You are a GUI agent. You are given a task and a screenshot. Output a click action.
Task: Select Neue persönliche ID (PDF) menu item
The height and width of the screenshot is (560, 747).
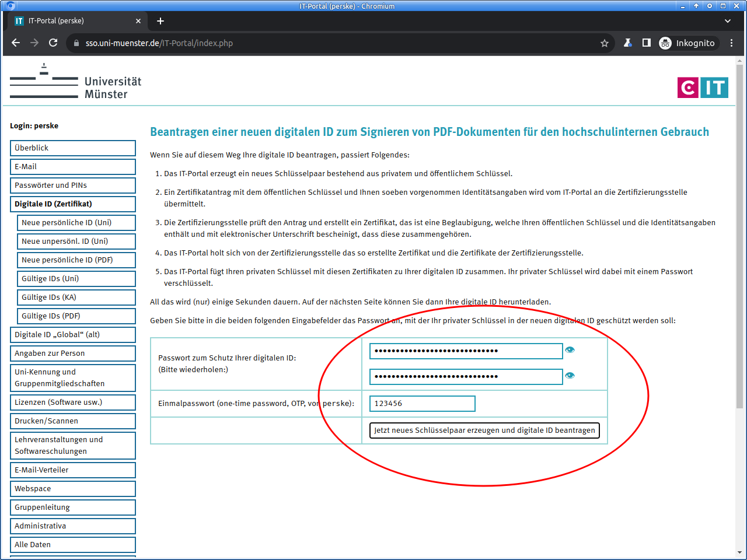point(76,260)
